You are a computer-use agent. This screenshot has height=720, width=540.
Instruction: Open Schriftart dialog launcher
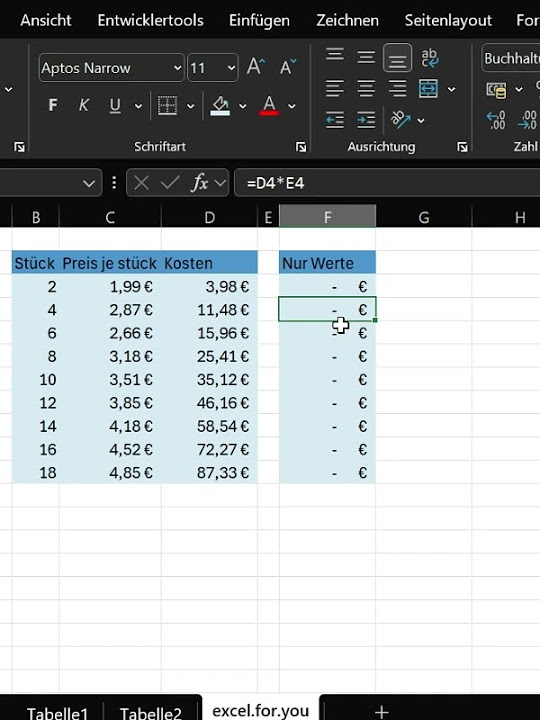pyautogui.click(x=301, y=147)
